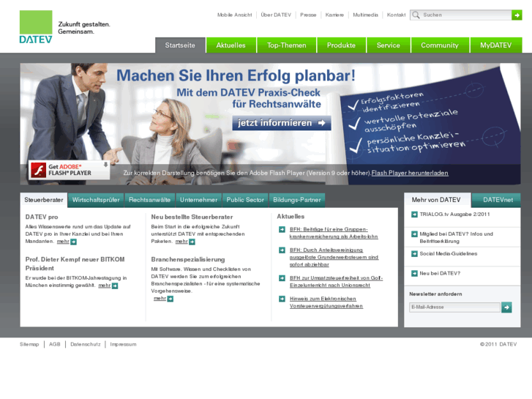Open the Datenschutz footer link
Viewport: 532px width, 399px height.
click(x=86, y=344)
